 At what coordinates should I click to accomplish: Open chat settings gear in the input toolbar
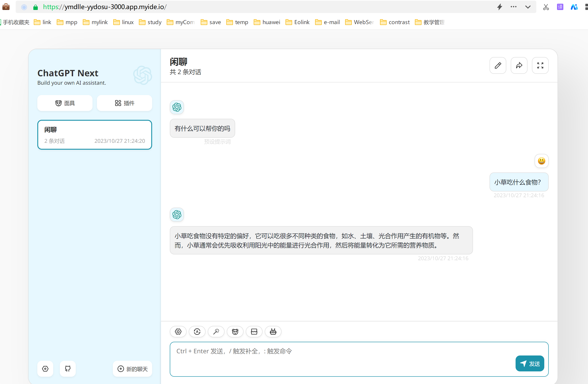tap(178, 332)
